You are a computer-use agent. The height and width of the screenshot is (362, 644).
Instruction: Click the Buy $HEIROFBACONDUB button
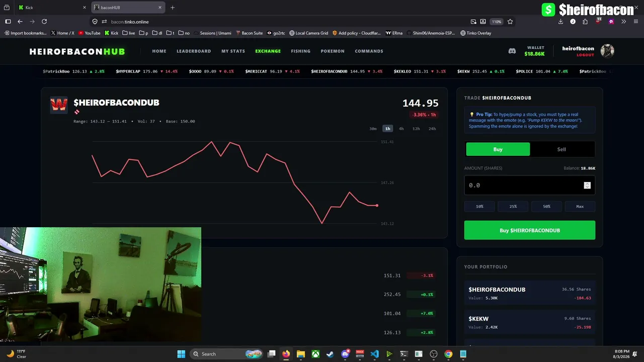(530, 230)
